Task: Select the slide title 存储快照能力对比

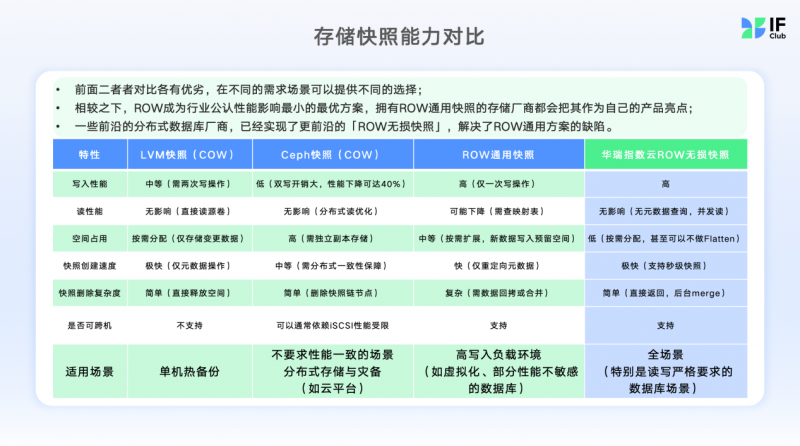Action: click(399, 37)
